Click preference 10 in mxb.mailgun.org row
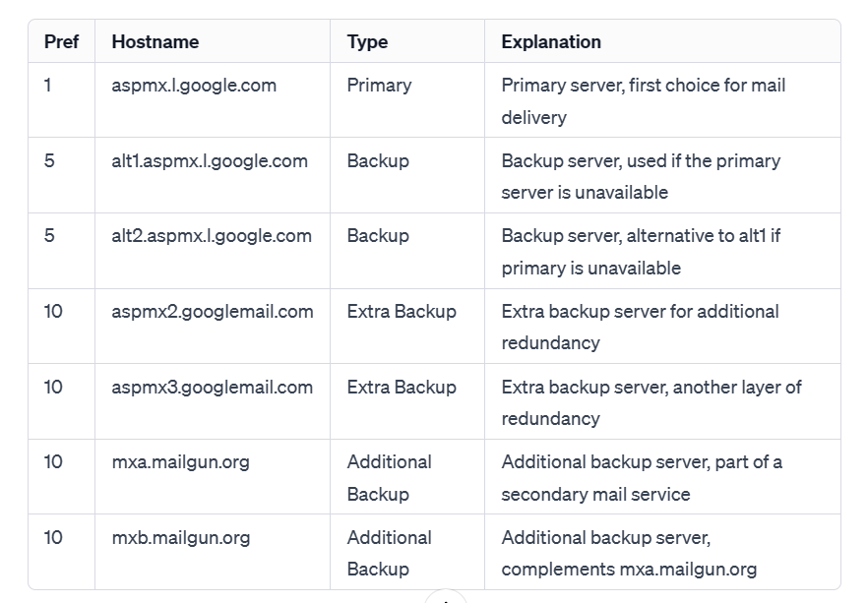 53,538
